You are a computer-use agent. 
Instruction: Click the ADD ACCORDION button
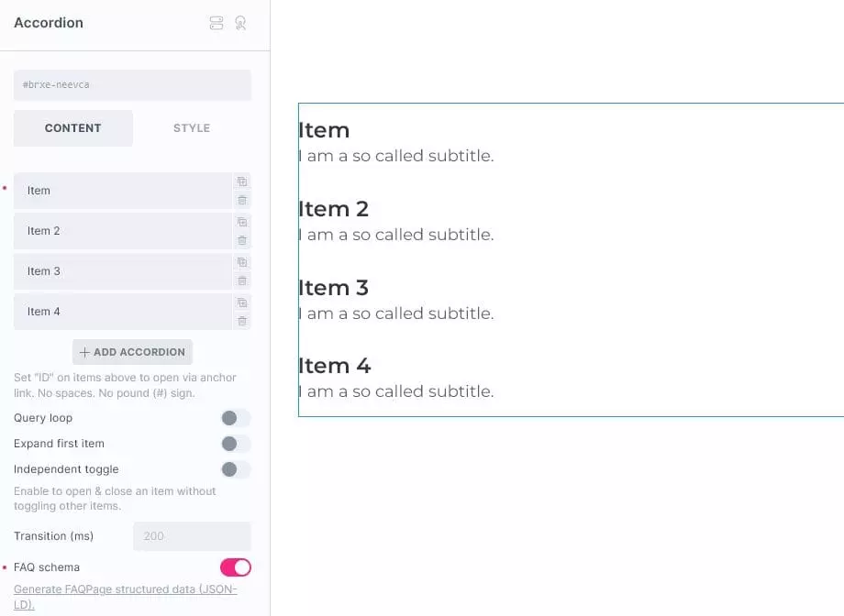click(132, 352)
